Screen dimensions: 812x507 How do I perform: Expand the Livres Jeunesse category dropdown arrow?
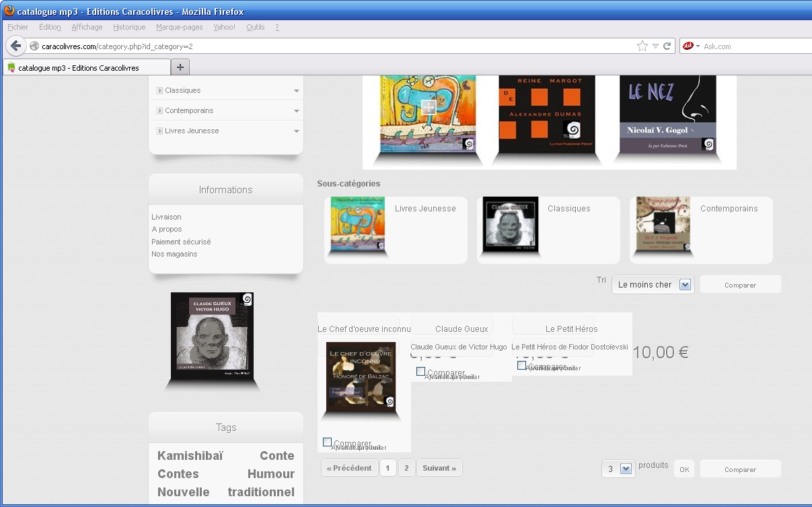click(297, 131)
